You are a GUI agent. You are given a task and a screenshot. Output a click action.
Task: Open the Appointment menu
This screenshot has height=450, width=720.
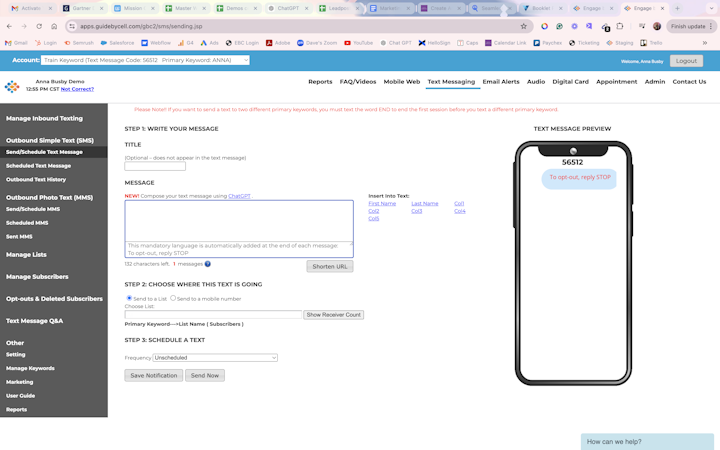[x=617, y=82]
